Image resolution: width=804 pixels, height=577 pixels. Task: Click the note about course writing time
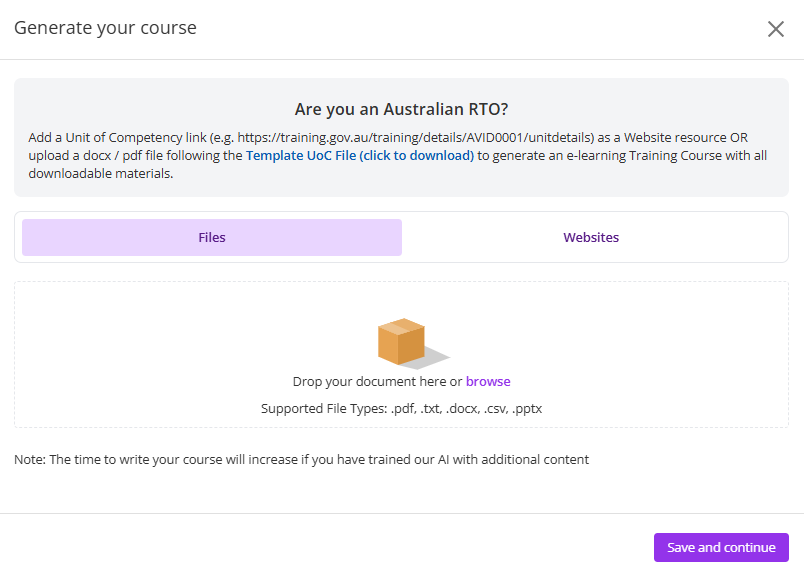(301, 459)
